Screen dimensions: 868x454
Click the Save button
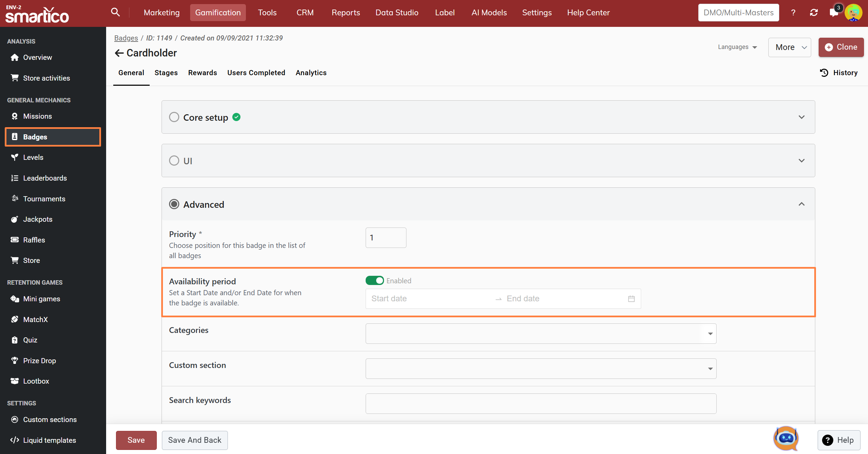(136, 440)
